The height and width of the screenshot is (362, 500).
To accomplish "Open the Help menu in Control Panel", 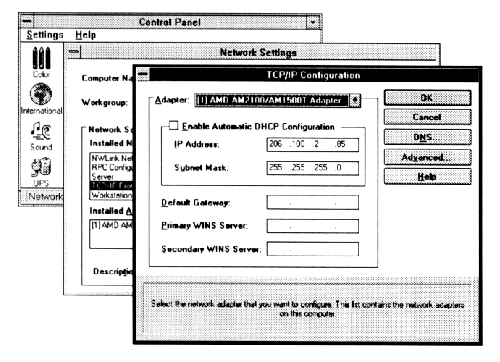I will coord(86,35).
